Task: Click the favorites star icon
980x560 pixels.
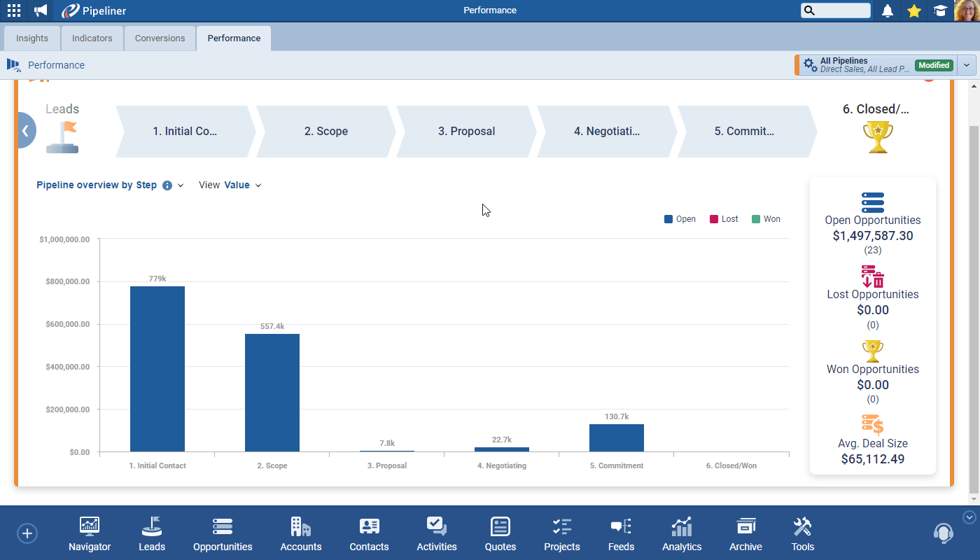Action: point(913,10)
